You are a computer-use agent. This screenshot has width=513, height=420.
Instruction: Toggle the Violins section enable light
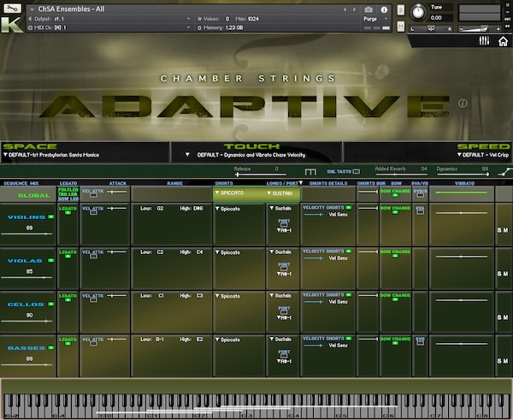click(x=50, y=216)
